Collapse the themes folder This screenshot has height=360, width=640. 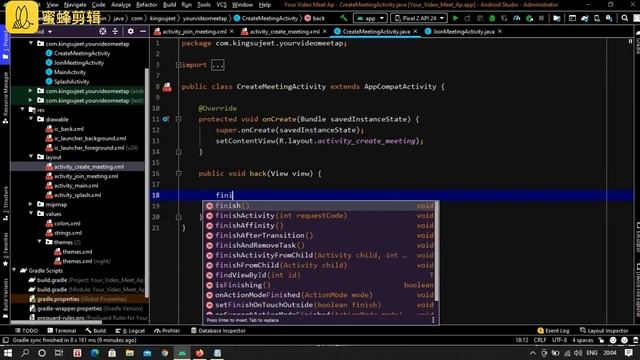click(40, 242)
